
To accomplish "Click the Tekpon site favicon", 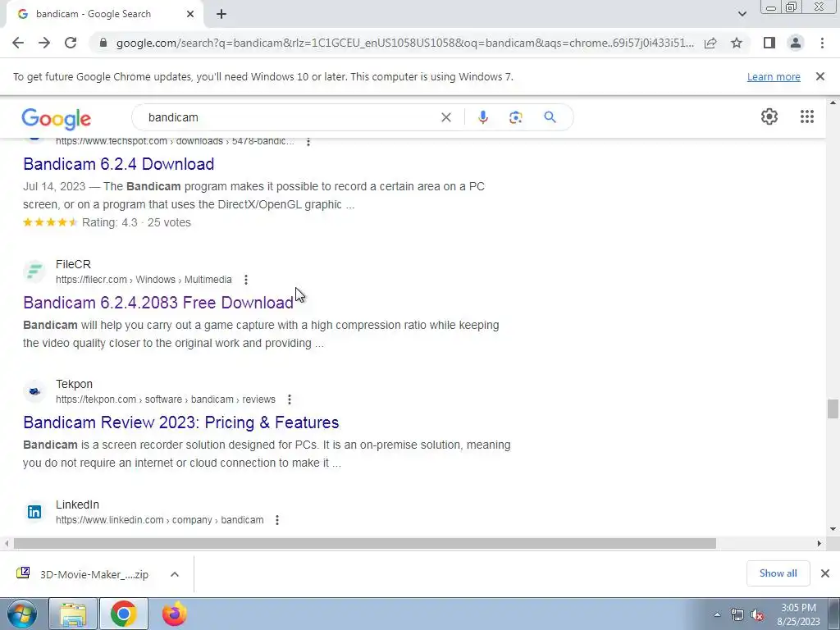I will coord(34,391).
